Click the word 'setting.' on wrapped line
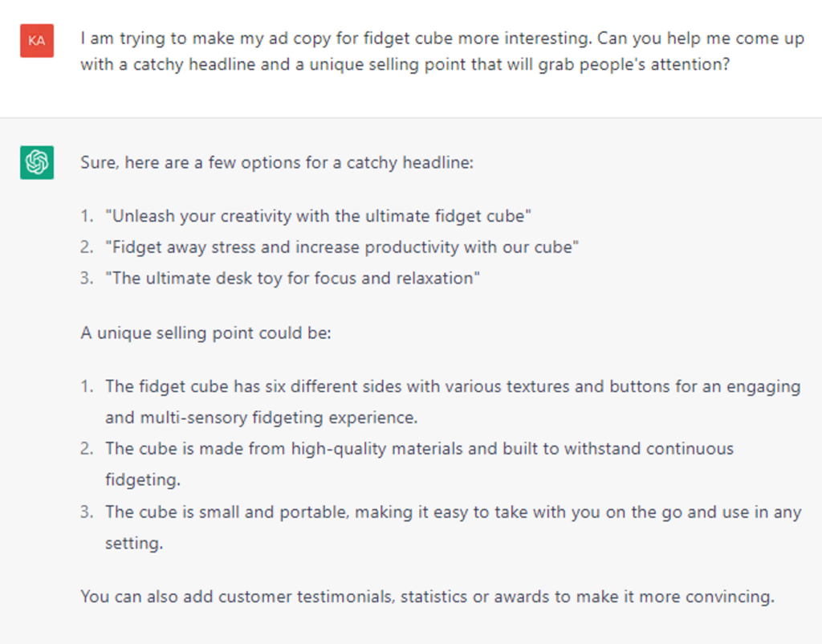The width and height of the screenshot is (822, 644). (x=134, y=543)
